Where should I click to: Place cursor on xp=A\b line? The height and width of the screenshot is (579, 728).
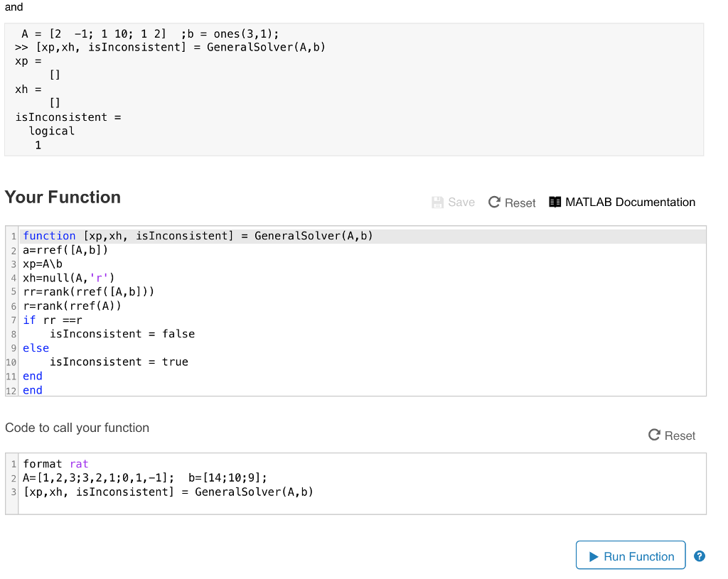coord(43,264)
